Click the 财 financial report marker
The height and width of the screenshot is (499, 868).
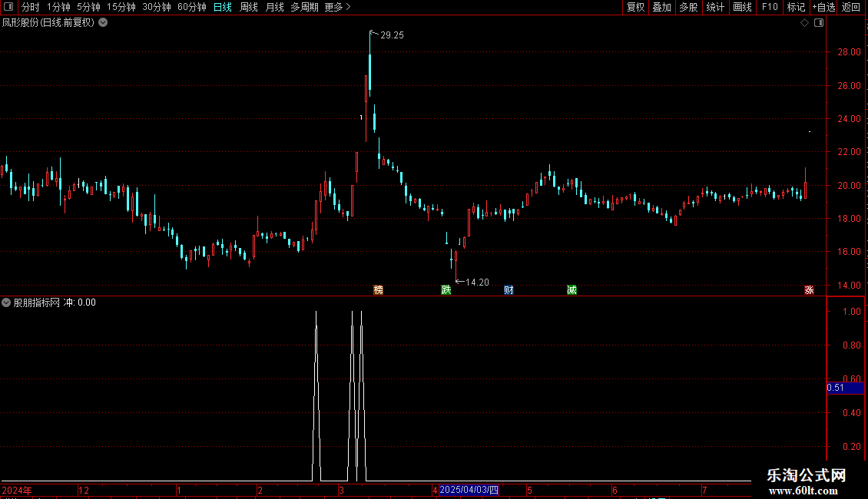509,290
